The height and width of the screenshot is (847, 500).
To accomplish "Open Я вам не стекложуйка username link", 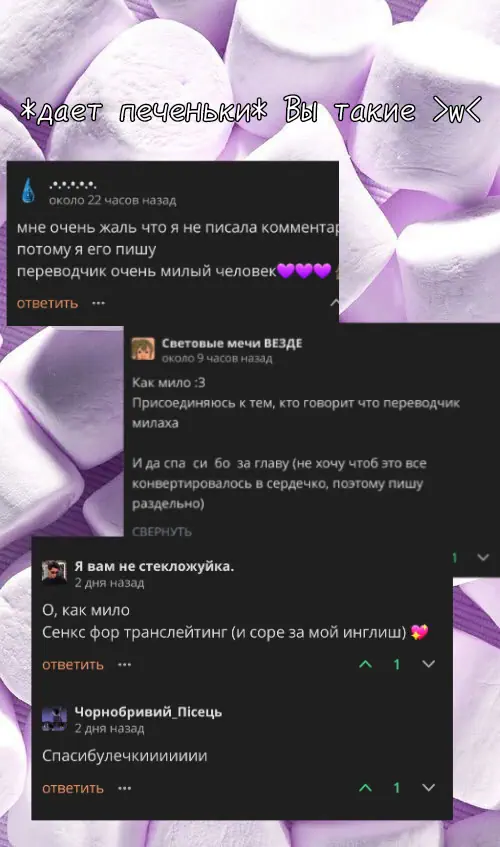I will click(154, 567).
